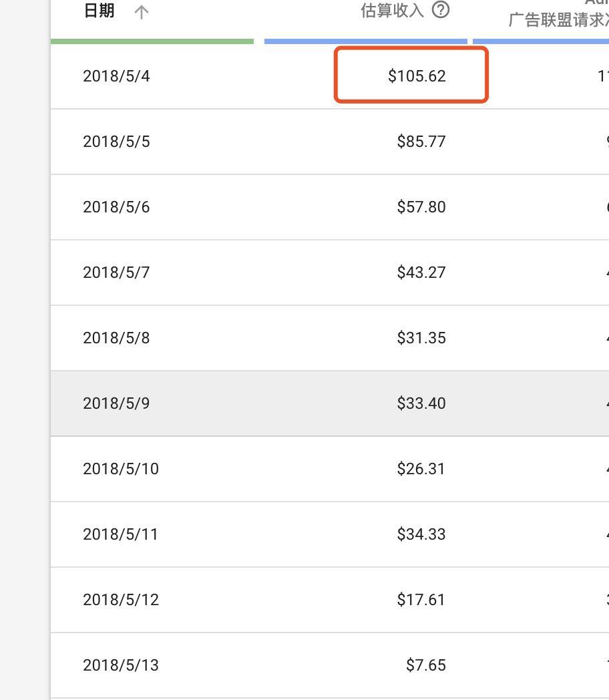The height and width of the screenshot is (700, 609).
Task: Click the $33.40 value in the highlighted row
Action: (421, 403)
